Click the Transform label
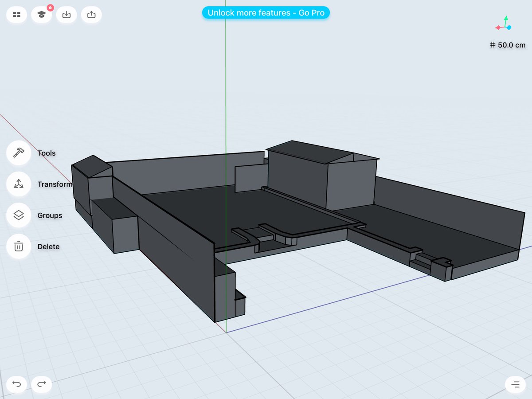 (55, 184)
